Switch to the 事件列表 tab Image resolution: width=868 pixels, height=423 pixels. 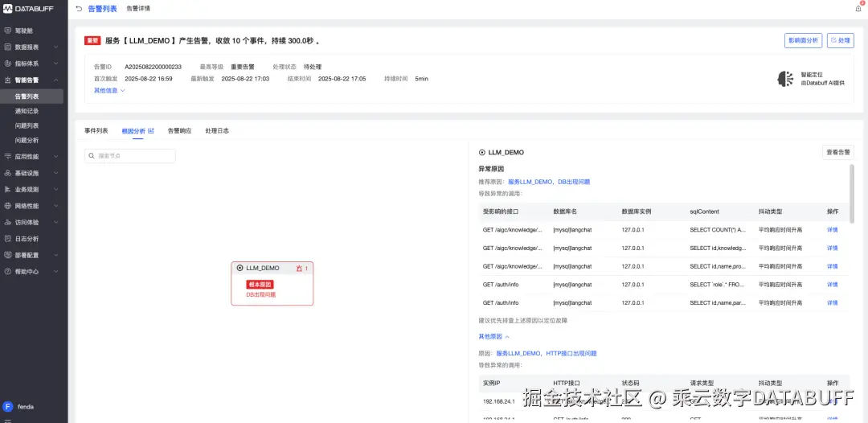tap(96, 131)
